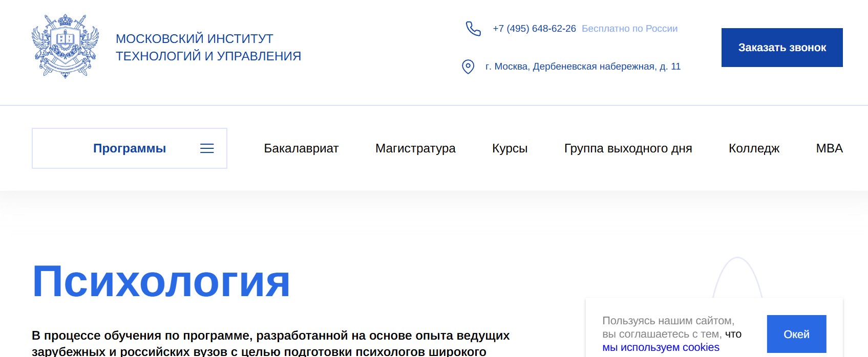Viewport: 868px width, 357px height.
Task: Click the institute coat of arms logo
Action: point(65,46)
